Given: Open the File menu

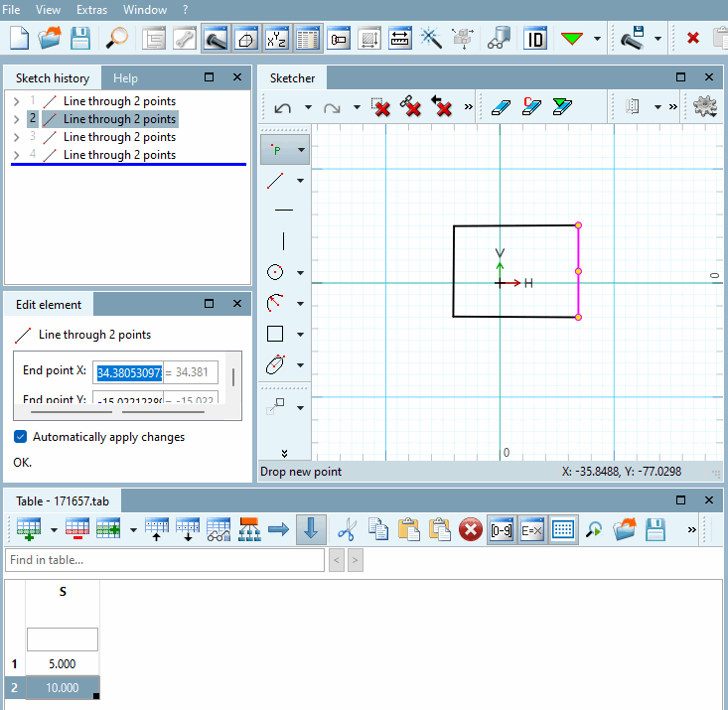Looking at the screenshot, I should [x=11, y=9].
